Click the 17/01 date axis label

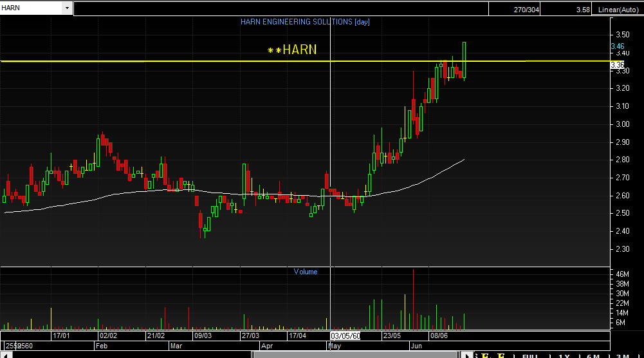click(x=61, y=336)
